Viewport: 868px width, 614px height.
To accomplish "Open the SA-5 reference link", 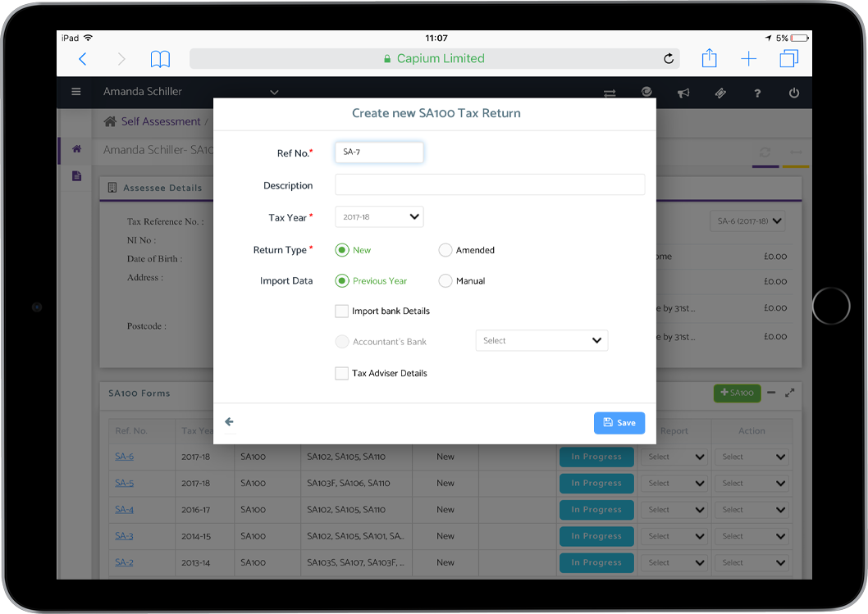I will pos(124,484).
